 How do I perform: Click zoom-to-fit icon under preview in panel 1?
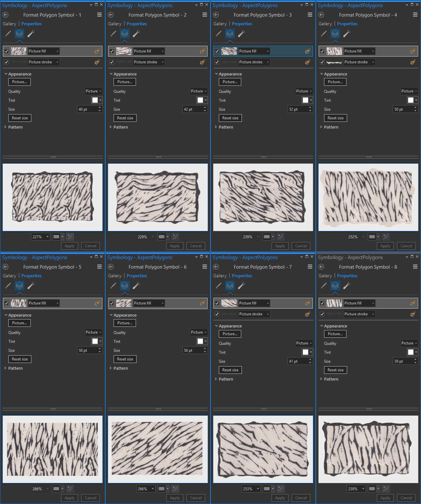tap(70, 237)
